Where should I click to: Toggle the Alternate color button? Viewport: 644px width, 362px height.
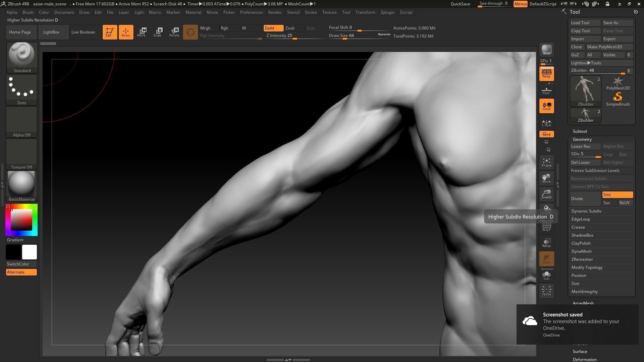tap(21, 272)
